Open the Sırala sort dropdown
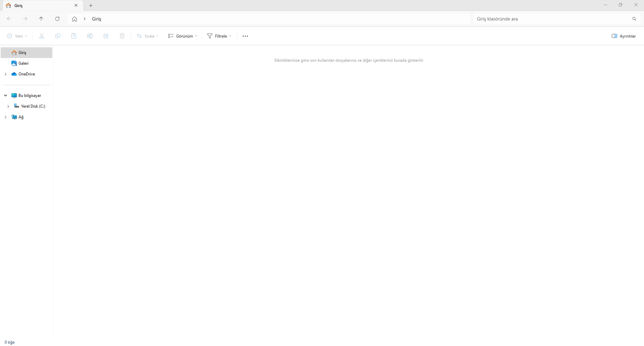Image resolution: width=644 pixels, height=346 pixels. pos(148,36)
